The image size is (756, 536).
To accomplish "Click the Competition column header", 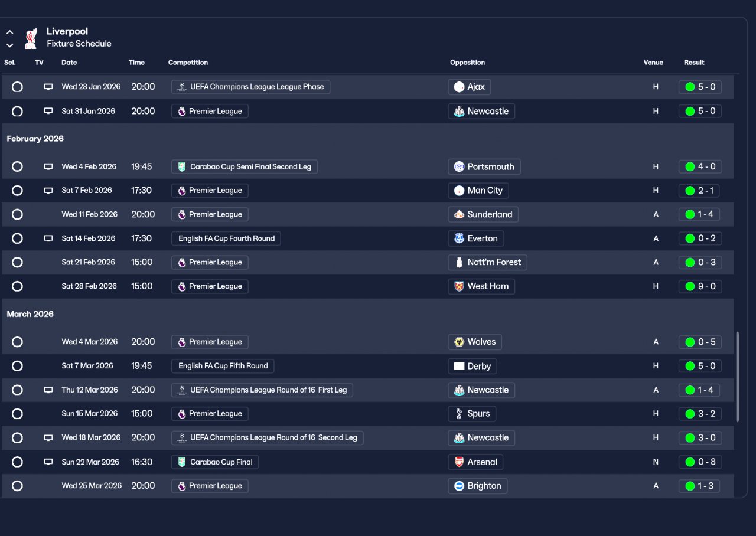I will point(188,63).
